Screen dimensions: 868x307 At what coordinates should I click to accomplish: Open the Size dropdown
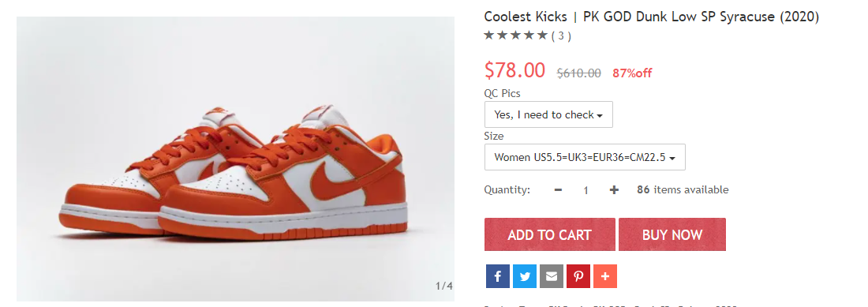tap(585, 157)
